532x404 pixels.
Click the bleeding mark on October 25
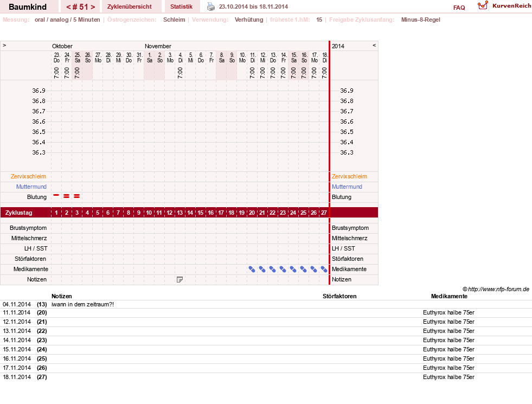click(x=77, y=196)
